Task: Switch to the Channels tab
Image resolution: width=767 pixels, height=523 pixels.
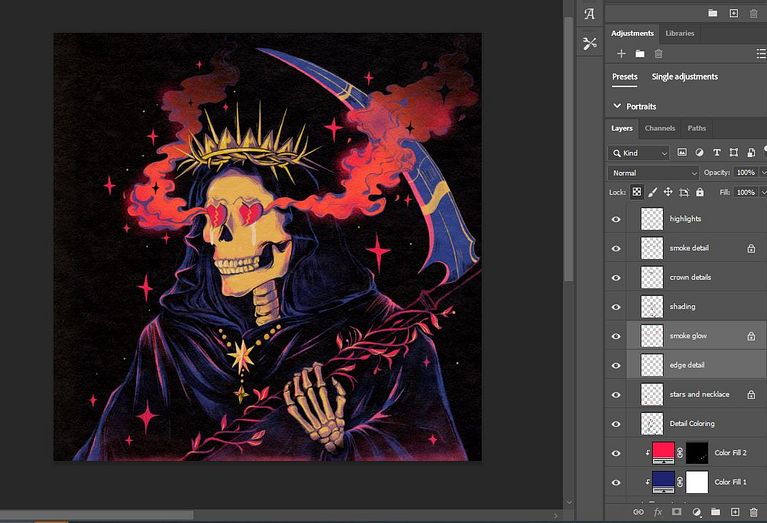Action: coord(659,128)
